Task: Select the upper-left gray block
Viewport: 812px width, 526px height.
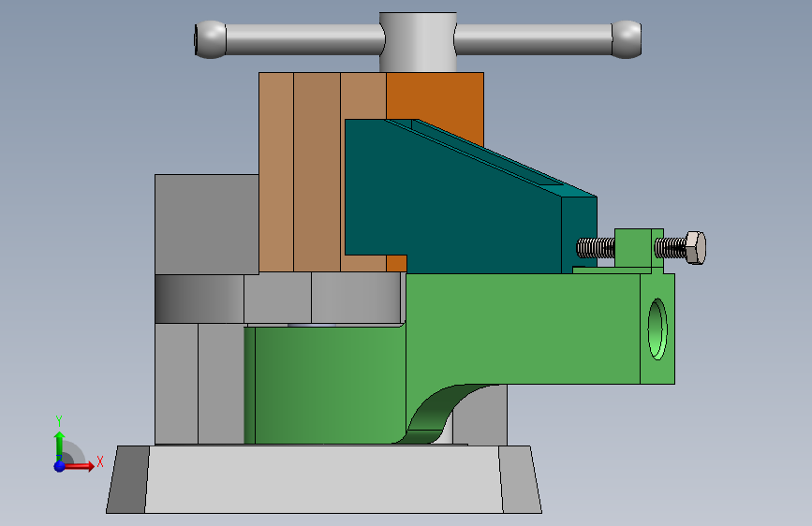Action: [207, 225]
